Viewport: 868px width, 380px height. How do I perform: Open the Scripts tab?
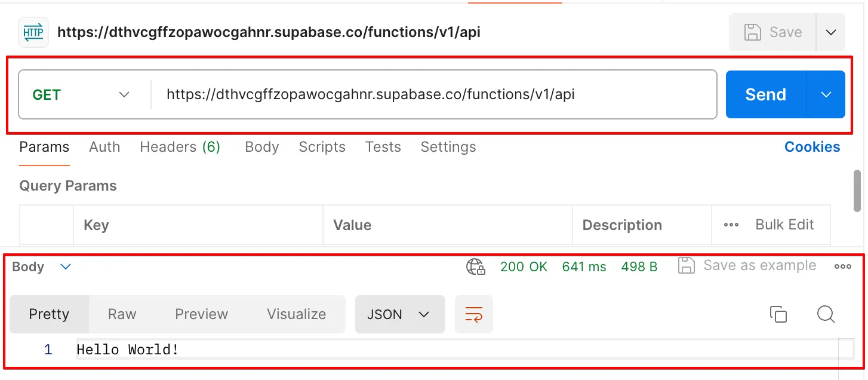tap(322, 147)
